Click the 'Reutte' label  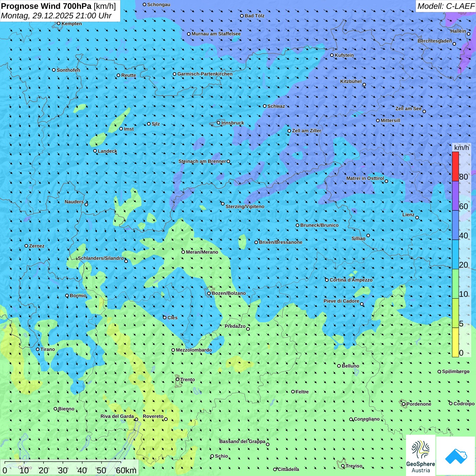click(129, 75)
